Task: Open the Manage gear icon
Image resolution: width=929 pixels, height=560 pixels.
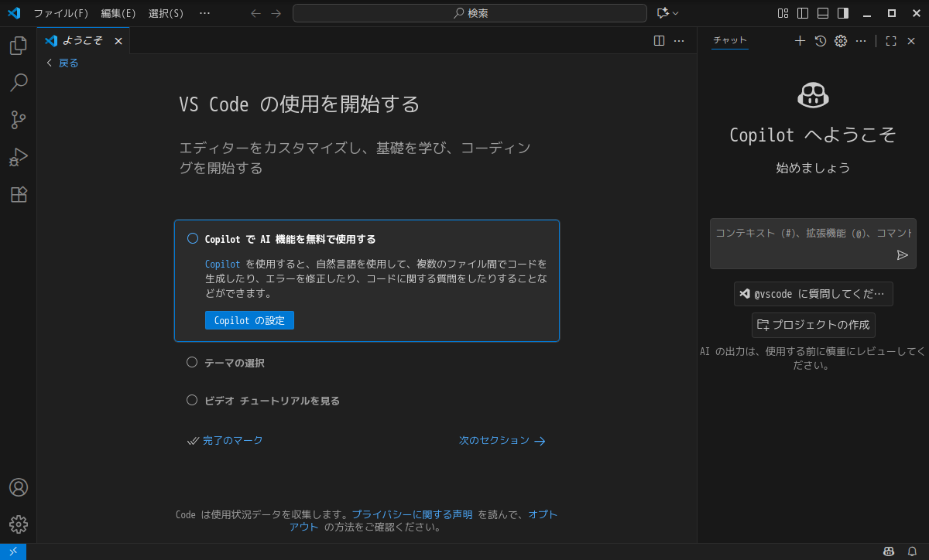Action: click(19, 524)
